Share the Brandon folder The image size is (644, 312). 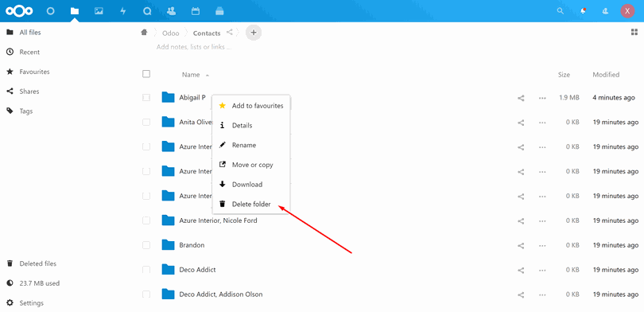click(x=521, y=245)
